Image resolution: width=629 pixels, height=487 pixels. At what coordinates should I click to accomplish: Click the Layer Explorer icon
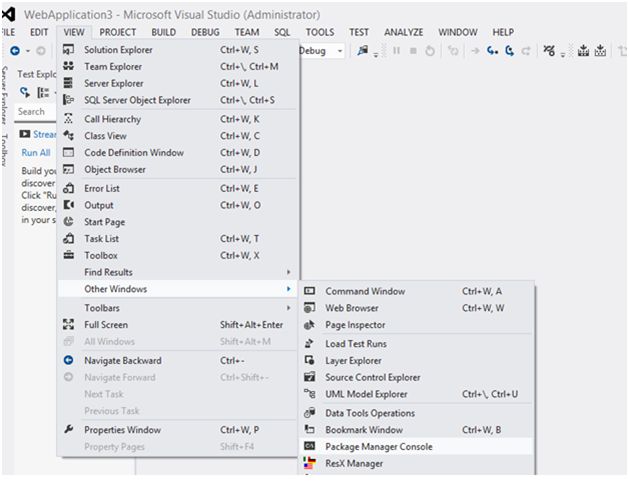(309, 360)
